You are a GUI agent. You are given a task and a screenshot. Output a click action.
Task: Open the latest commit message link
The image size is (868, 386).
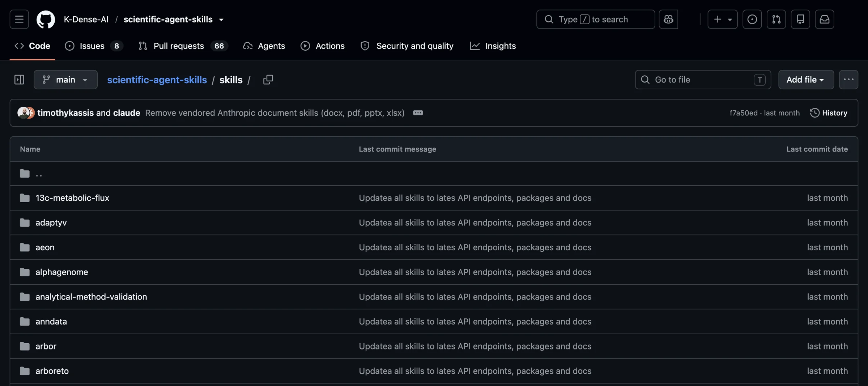tap(275, 113)
